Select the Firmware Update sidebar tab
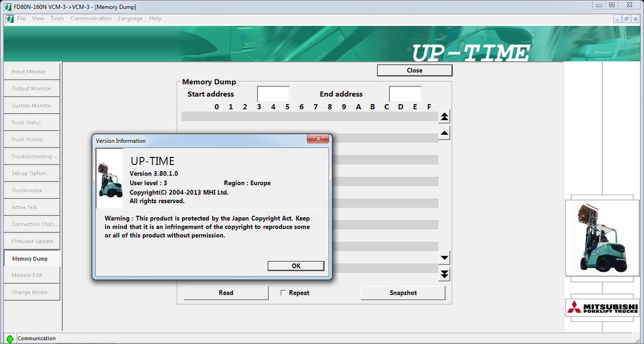The height and width of the screenshot is (344, 644). tap(32, 241)
